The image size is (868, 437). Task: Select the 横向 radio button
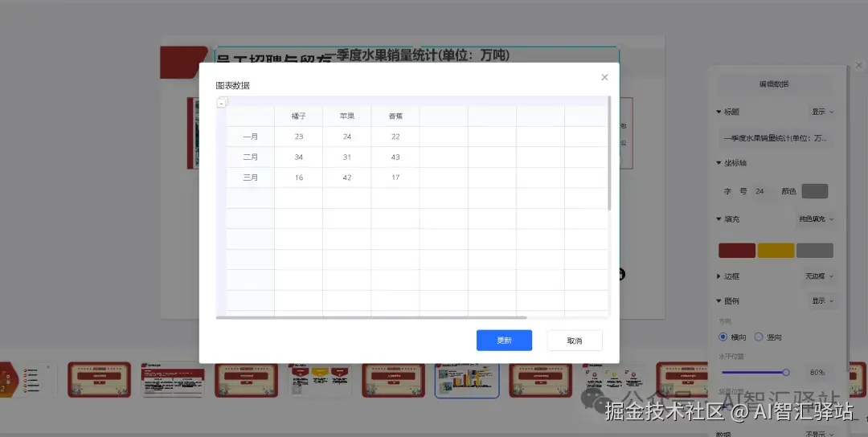(x=723, y=337)
